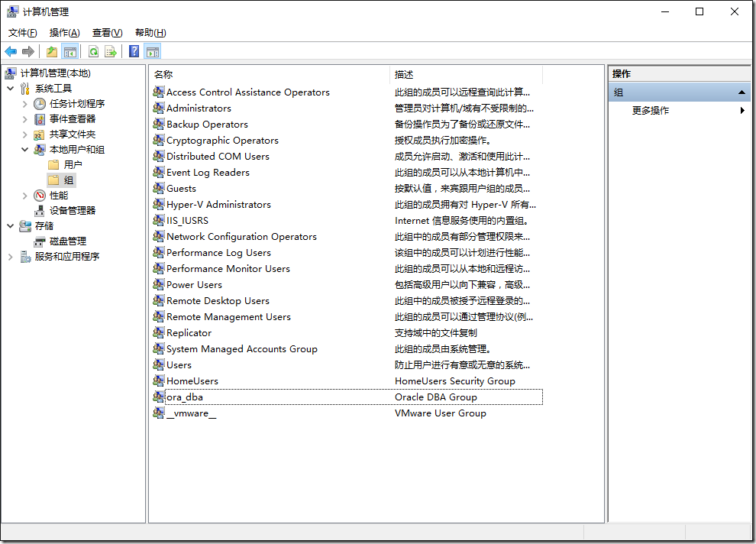Sort by the 描述 column header
The image size is (756, 544).
point(467,75)
